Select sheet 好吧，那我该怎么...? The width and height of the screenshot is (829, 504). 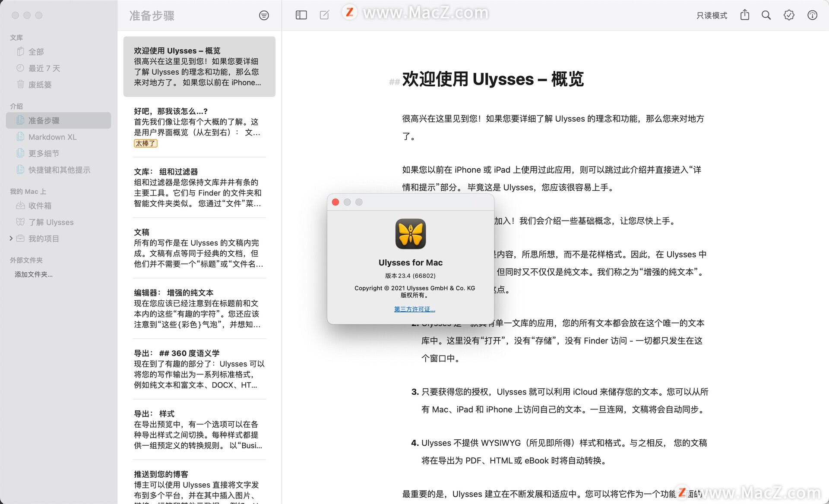pos(199,127)
